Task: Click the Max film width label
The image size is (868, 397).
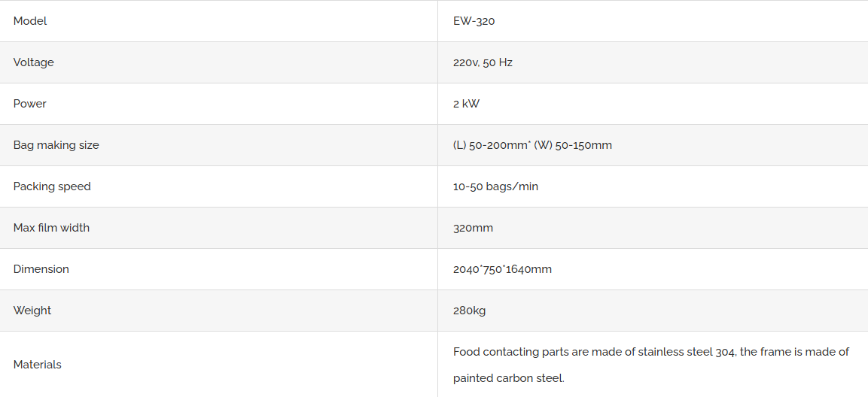Action: (51, 228)
